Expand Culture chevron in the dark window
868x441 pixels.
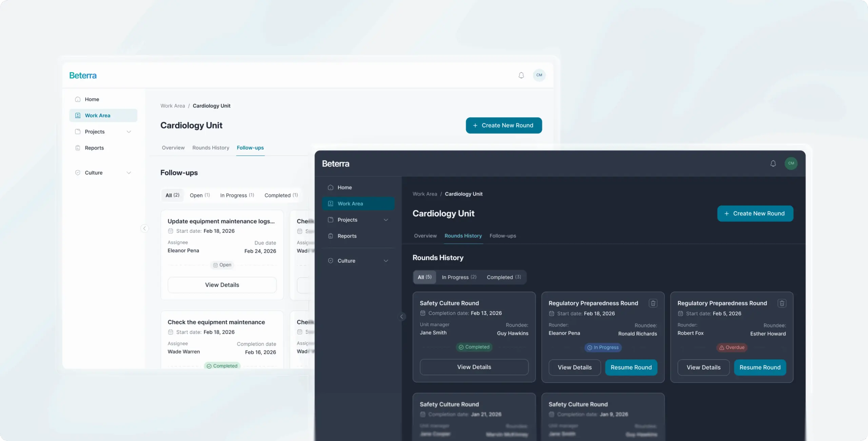pos(386,261)
